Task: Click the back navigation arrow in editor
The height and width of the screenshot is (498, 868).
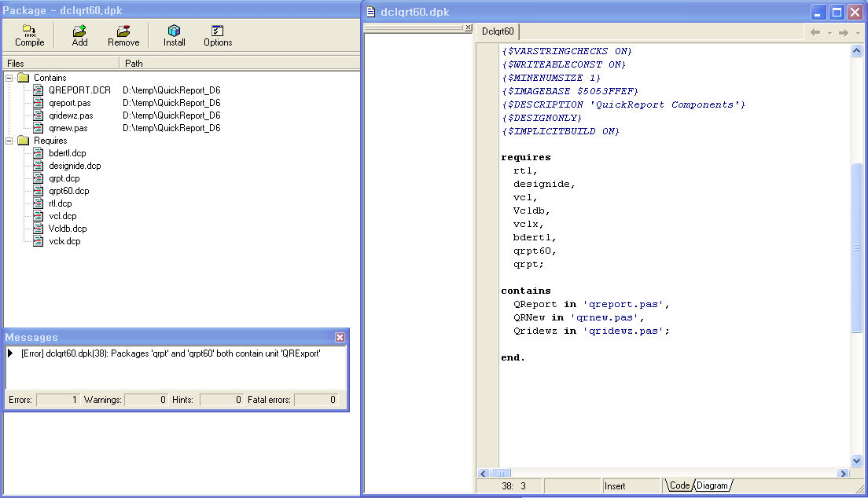Action: click(x=815, y=32)
